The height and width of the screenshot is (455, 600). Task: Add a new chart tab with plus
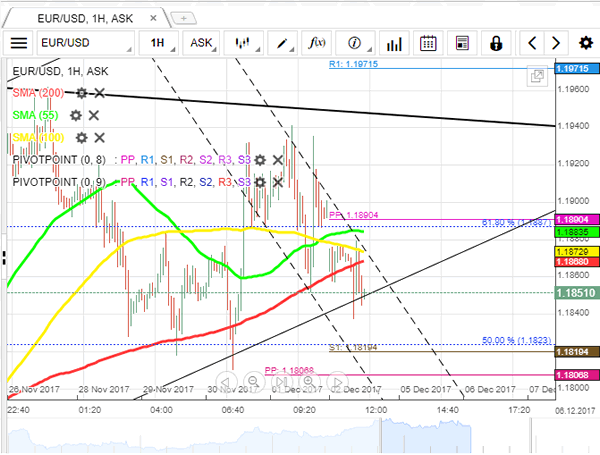(x=184, y=18)
